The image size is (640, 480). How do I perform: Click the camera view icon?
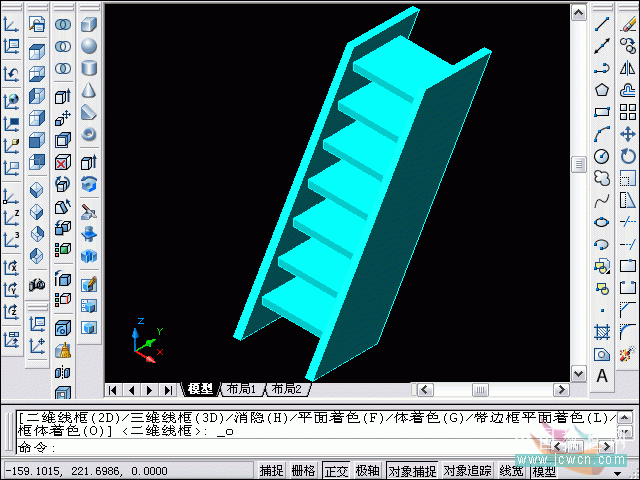point(38,285)
